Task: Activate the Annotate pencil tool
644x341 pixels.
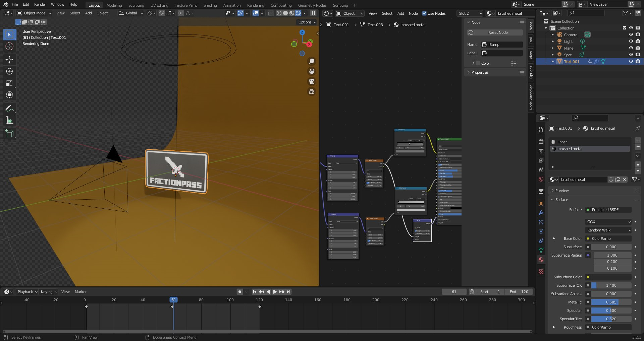Action: [9, 108]
